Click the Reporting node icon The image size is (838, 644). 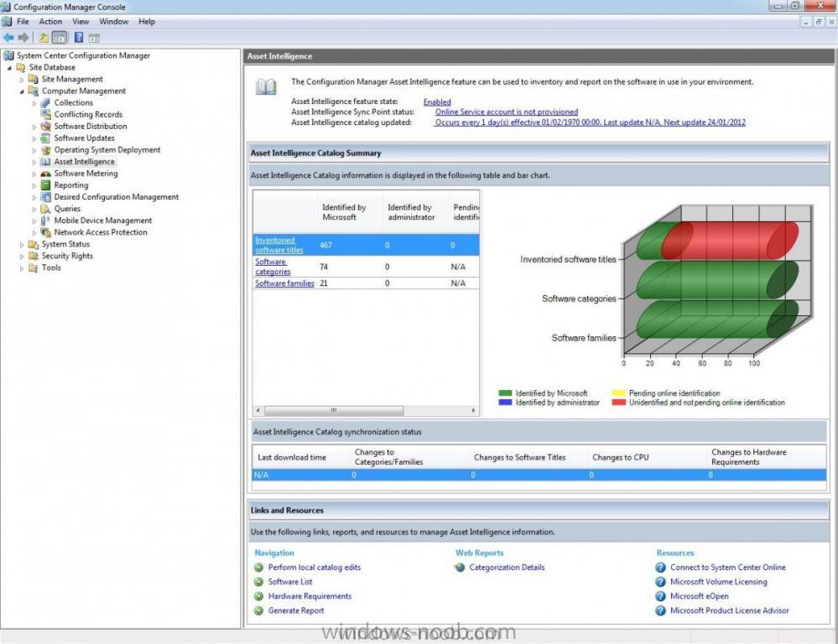(x=46, y=185)
